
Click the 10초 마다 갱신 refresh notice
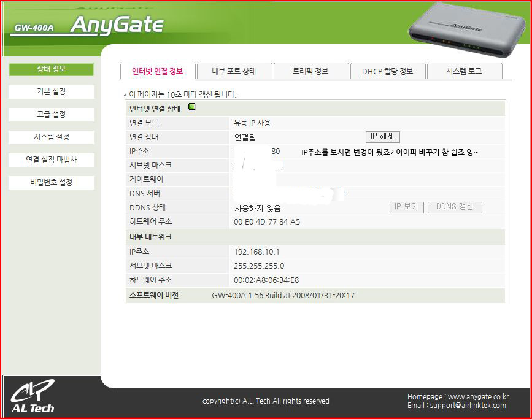click(x=180, y=94)
